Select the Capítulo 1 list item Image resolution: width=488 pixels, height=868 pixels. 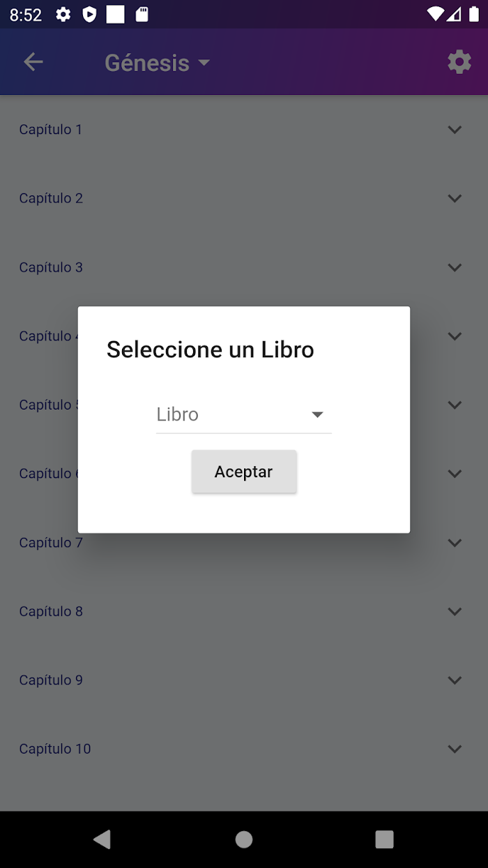244,129
